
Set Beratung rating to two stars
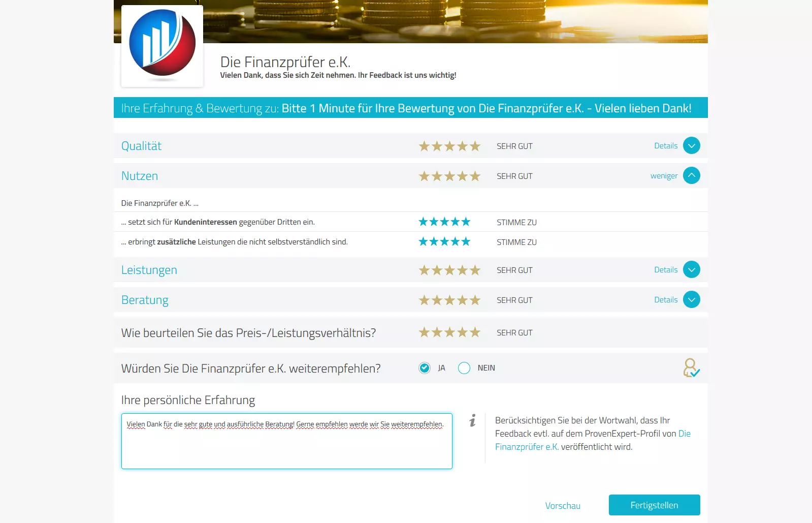[x=437, y=300]
